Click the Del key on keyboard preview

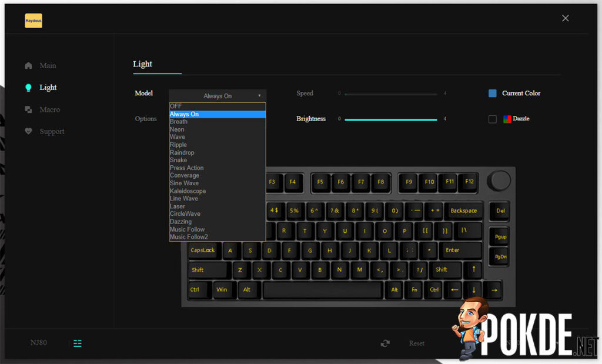500,211
